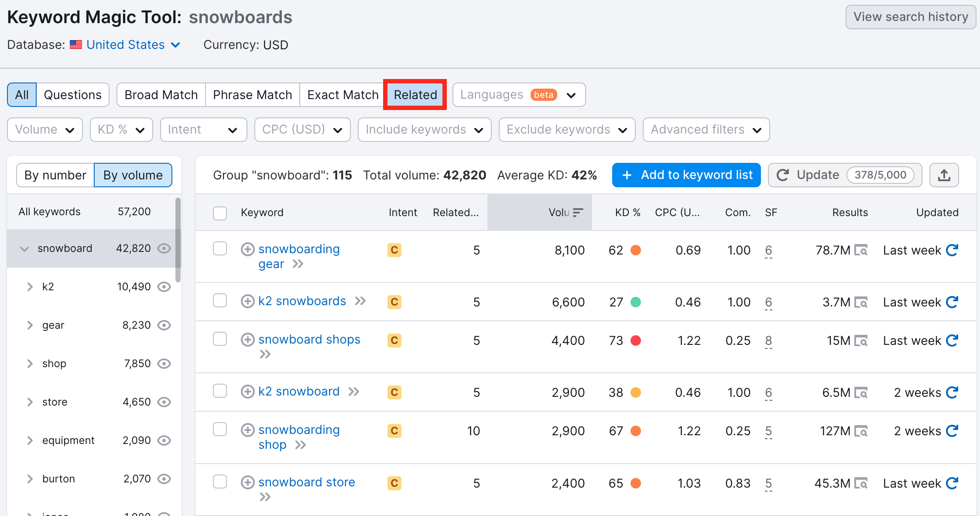Click plus icon beside k2 snowboard
This screenshot has height=516, width=980.
(248, 392)
